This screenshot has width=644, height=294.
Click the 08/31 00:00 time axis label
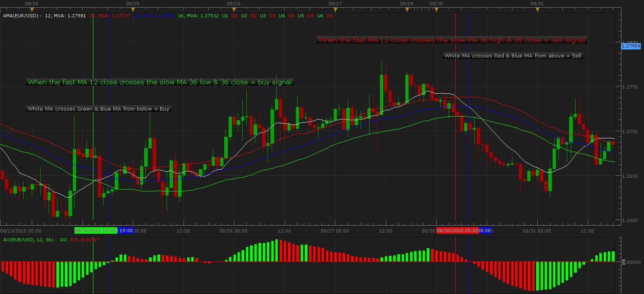click(537, 231)
